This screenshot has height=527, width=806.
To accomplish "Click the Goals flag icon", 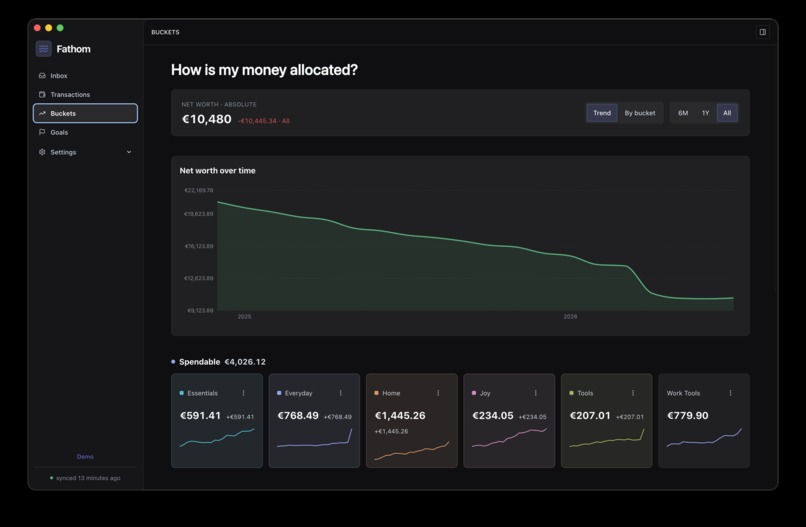I will point(42,132).
